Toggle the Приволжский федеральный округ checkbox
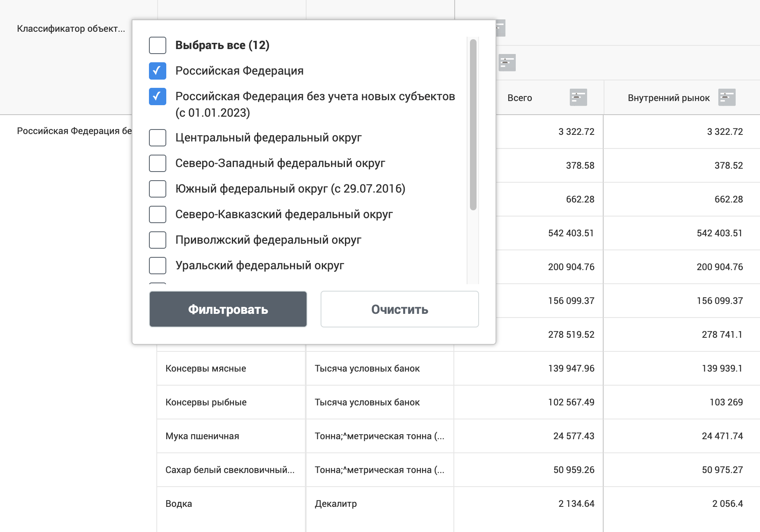760x532 pixels. 158,240
